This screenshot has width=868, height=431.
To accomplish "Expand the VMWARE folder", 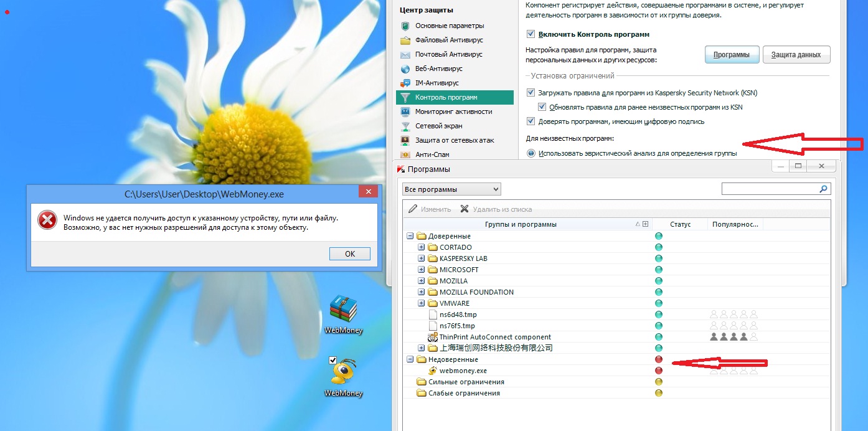I will pyautogui.click(x=421, y=303).
